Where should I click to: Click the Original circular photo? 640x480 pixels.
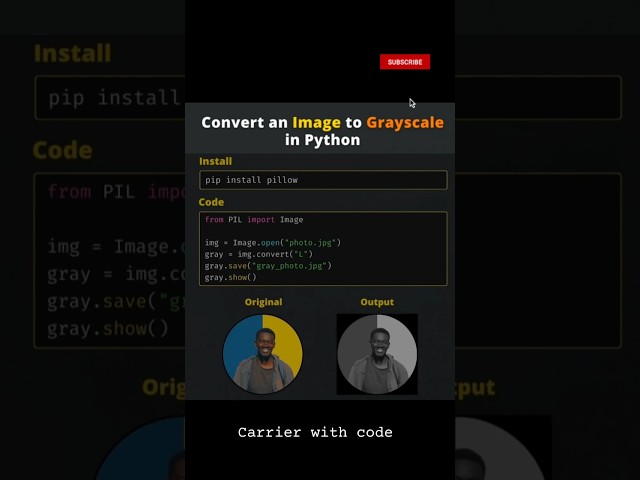click(262, 354)
